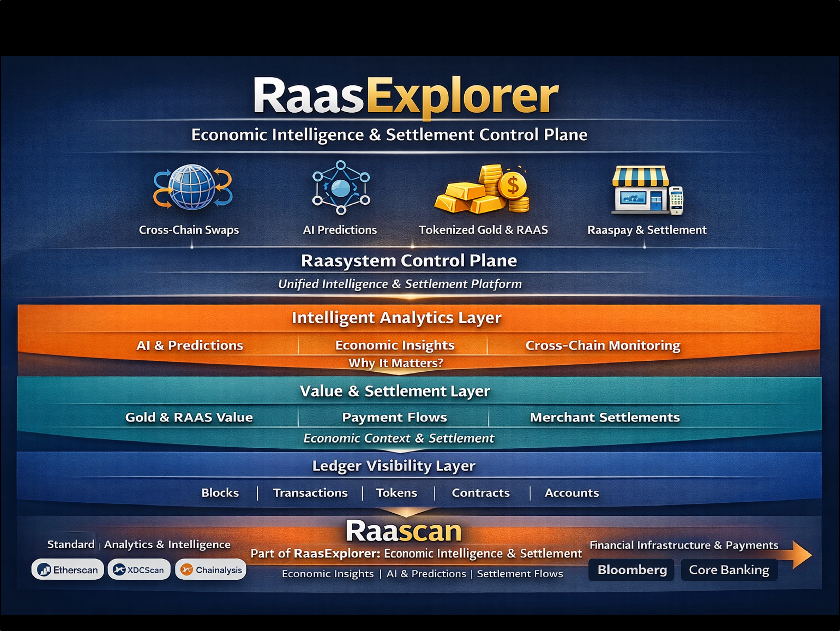Select Transactions in Ledger Visibility Layer

(x=310, y=493)
